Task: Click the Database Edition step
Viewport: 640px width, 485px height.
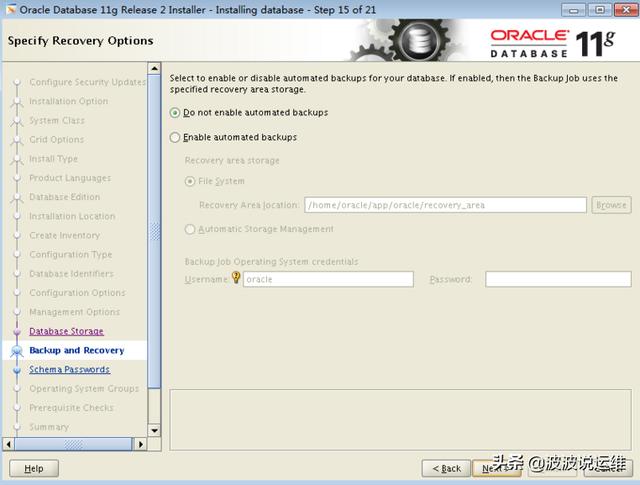Action: pos(64,197)
